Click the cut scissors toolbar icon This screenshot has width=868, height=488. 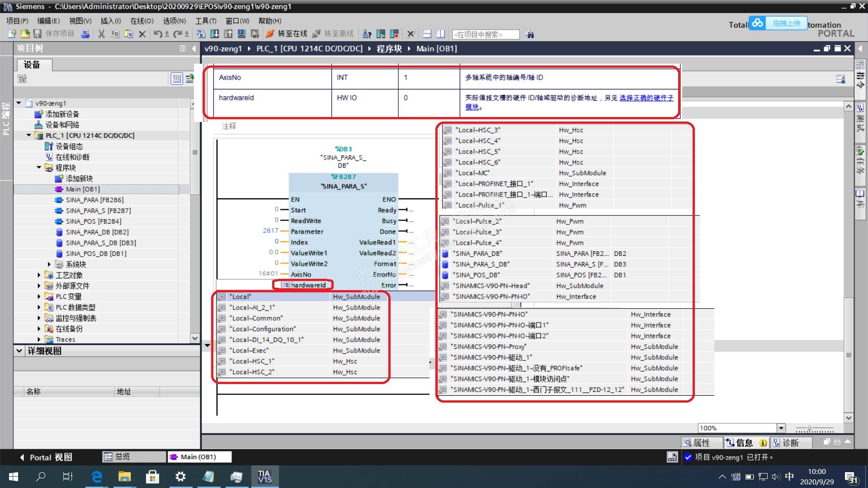point(101,34)
